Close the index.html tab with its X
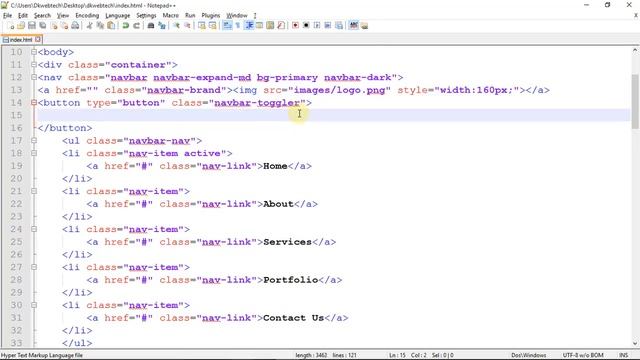Image resolution: width=640 pixels, height=360 pixels. coord(38,39)
